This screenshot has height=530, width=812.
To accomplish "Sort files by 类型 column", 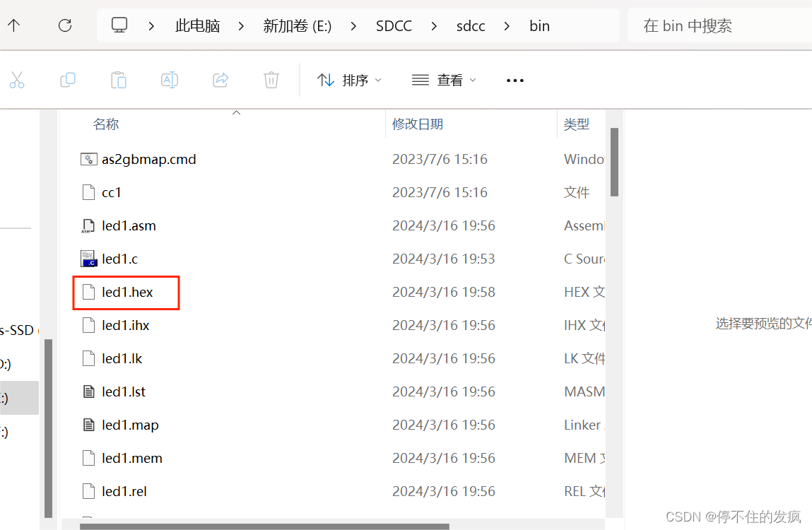I will click(577, 124).
